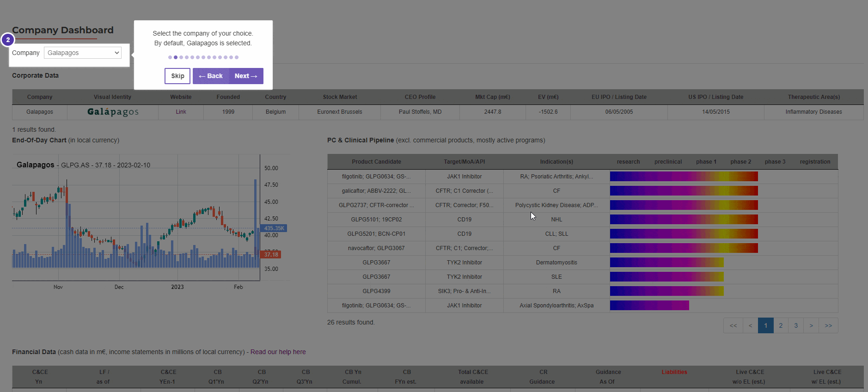Click the progress bar for GLPG4399
The width and height of the screenshot is (868, 392).
coord(667,291)
